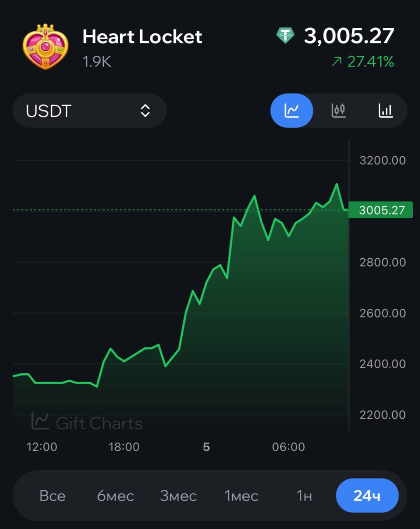Image resolution: width=420 pixels, height=529 pixels.
Task: Click the chart peak near 3100
Action: pos(336,184)
